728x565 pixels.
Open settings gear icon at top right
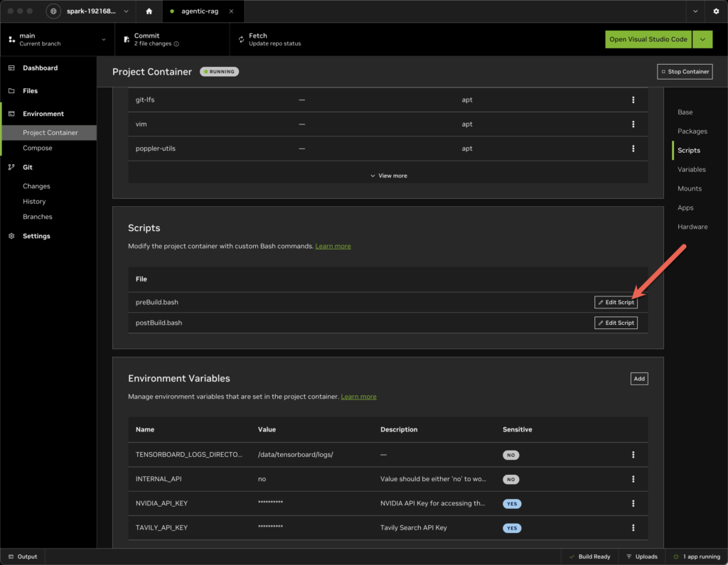[716, 11]
